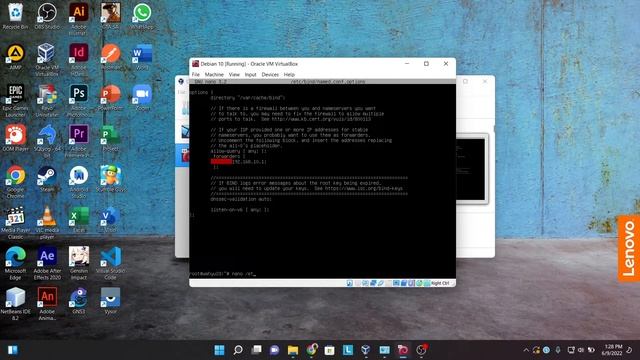Select Adobe Illustrator desktop shortcut
The width and height of the screenshot is (640, 360).
pyautogui.click(x=79, y=19)
